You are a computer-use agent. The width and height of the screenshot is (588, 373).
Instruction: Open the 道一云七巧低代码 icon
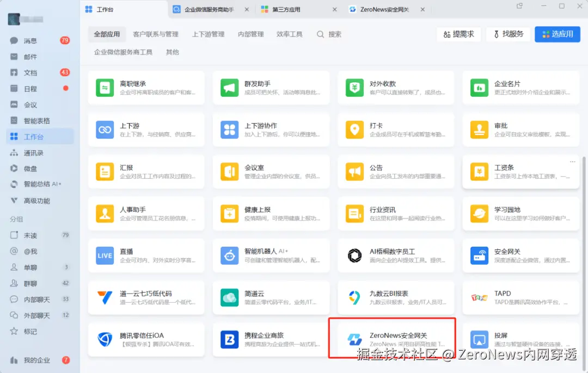[105, 298]
